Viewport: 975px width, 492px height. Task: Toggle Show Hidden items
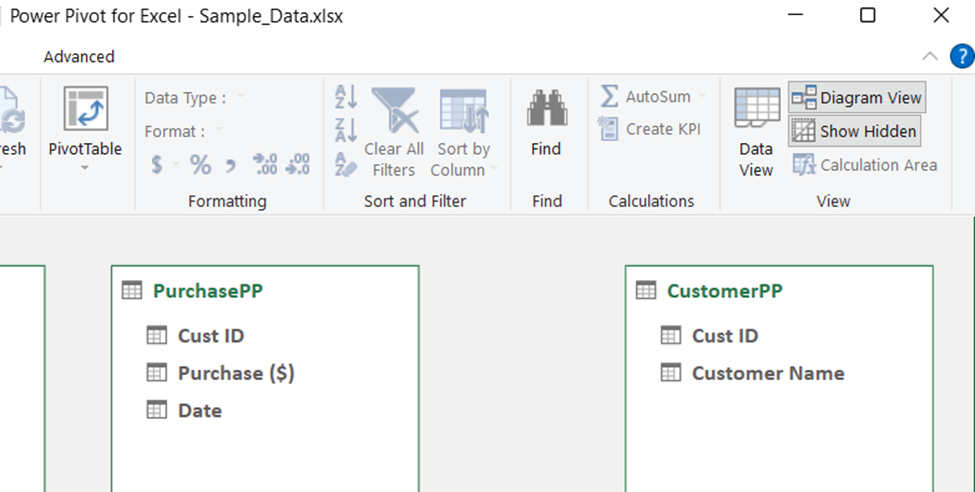point(855,131)
